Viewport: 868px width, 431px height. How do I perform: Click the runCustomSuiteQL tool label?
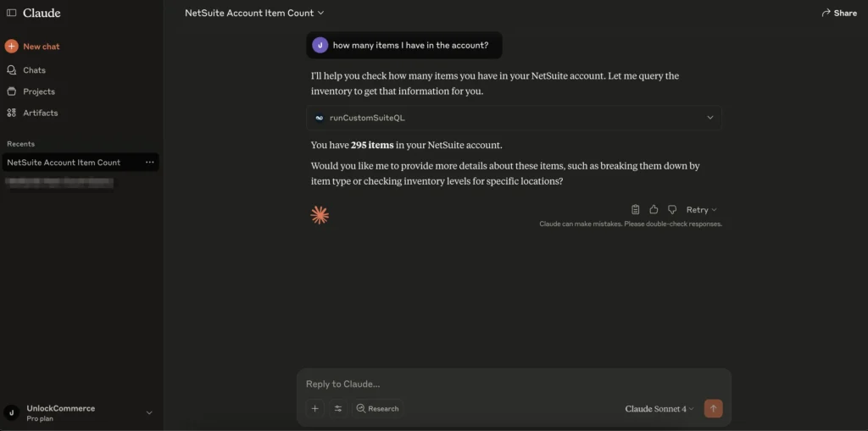[x=367, y=118]
